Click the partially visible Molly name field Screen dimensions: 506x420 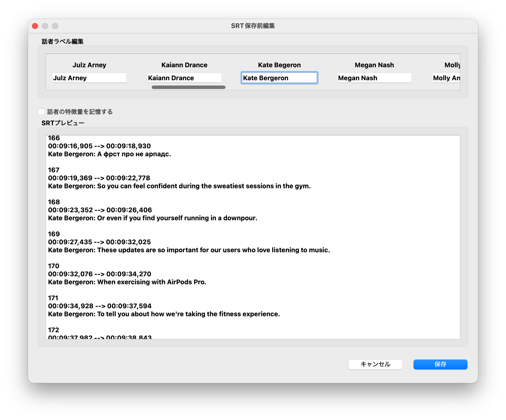click(446, 78)
